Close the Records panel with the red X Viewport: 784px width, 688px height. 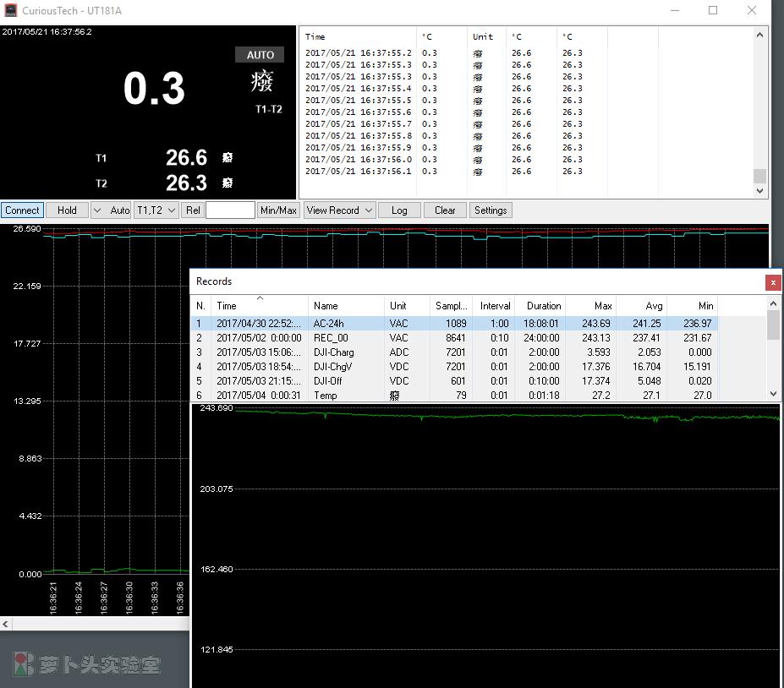coord(772,282)
